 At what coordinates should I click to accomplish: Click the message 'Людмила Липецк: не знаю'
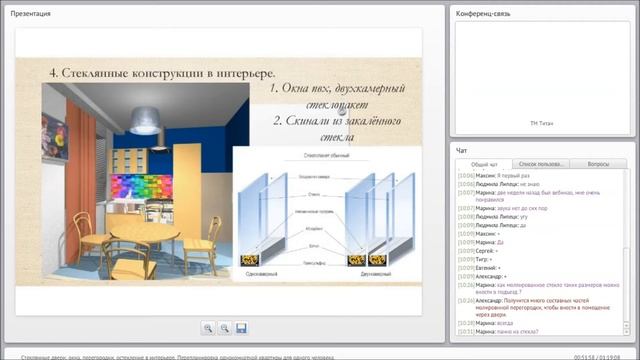point(498,184)
